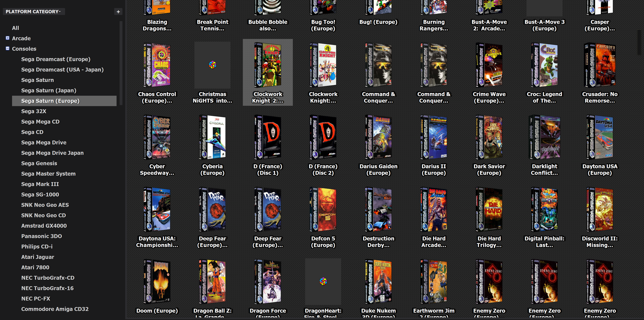Screen dimensions: 644x320
Task: Open Sega Mega Drive Japan platform
Action: pyautogui.click(x=52, y=153)
